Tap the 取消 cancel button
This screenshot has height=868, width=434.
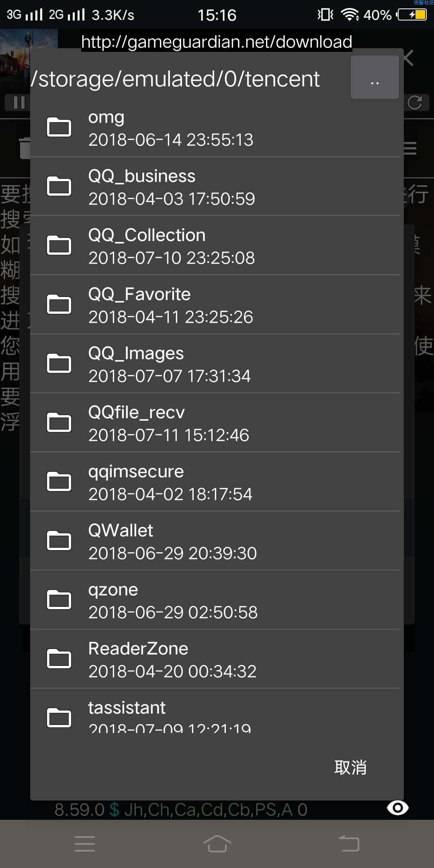pyautogui.click(x=350, y=767)
